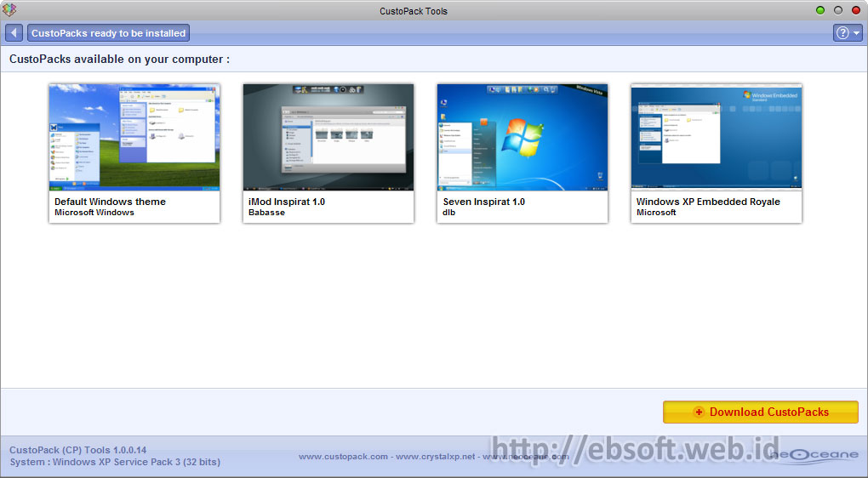This screenshot has height=478, width=868.
Task: Click 'CustoPack (CP) Tools 1.0.0.14' version text
Action: click(x=78, y=450)
